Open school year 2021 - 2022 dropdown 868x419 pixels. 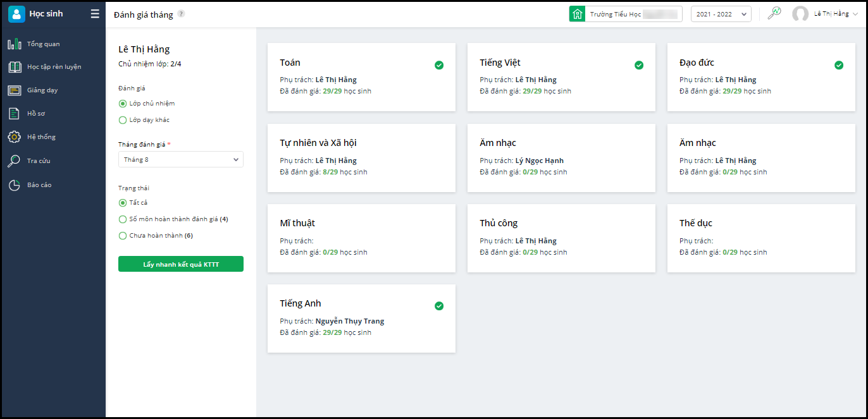tap(721, 14)
